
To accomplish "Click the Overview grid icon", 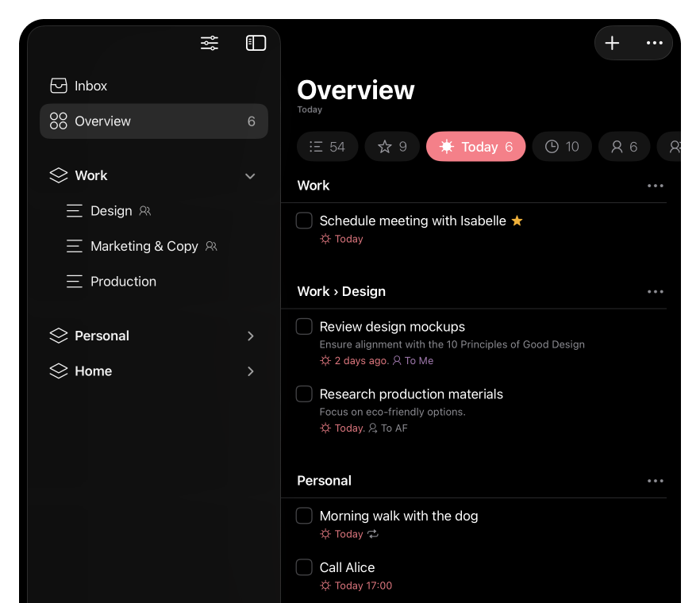I will [58, 121].
